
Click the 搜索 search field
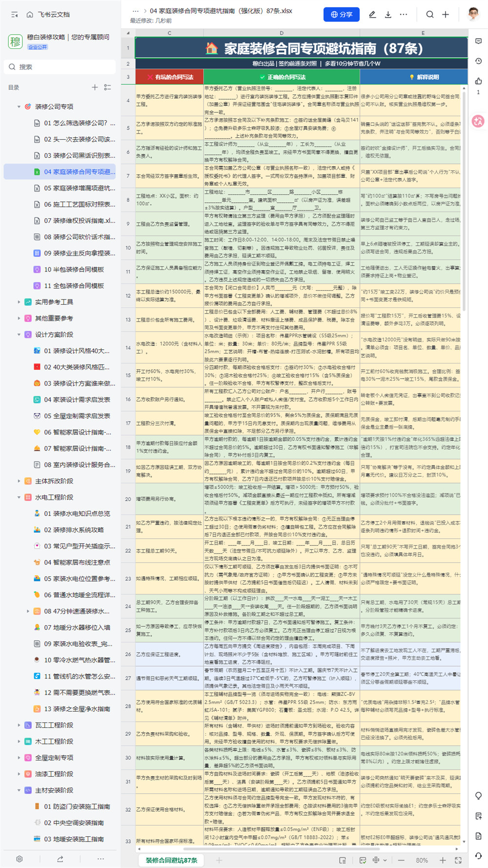pos(60,67)
